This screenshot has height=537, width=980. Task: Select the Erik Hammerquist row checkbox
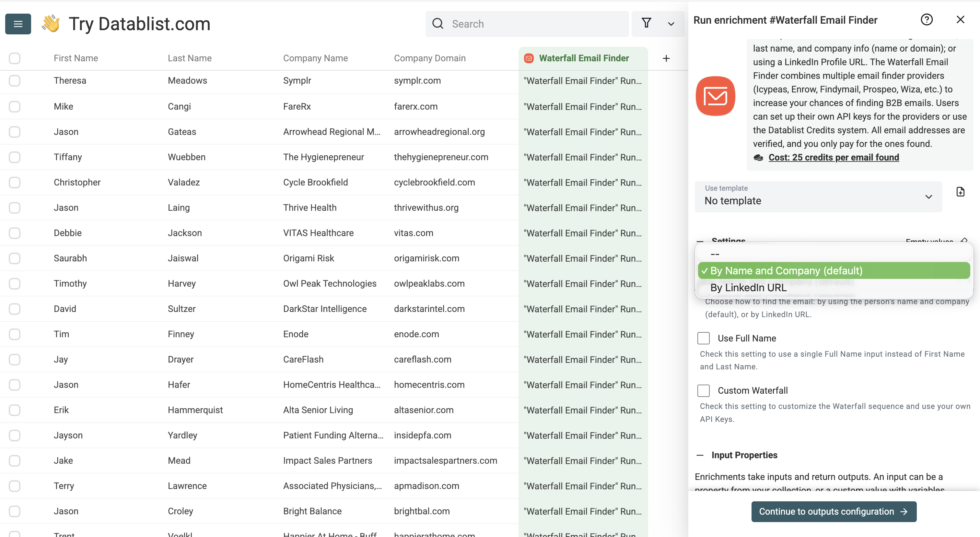(15, 410)
